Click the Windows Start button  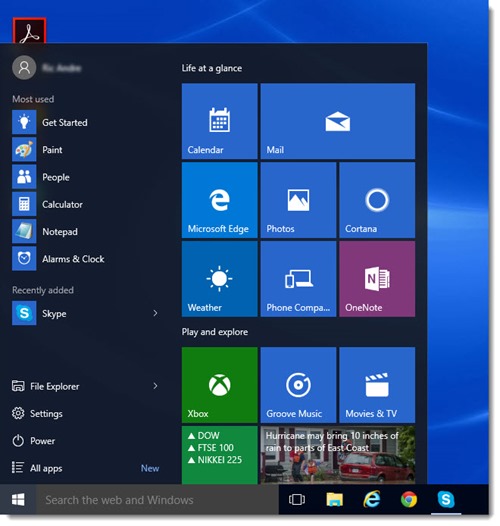(18, 500)
